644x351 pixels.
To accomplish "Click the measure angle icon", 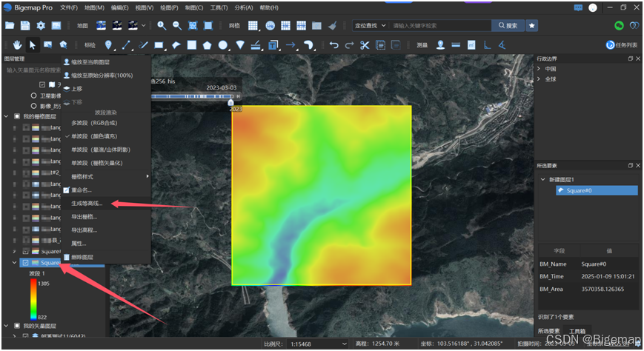I will 502,44.
